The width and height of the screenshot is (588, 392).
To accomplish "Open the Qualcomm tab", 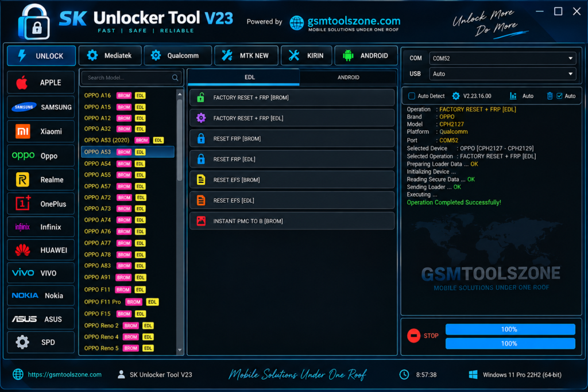I will (177, 56).
